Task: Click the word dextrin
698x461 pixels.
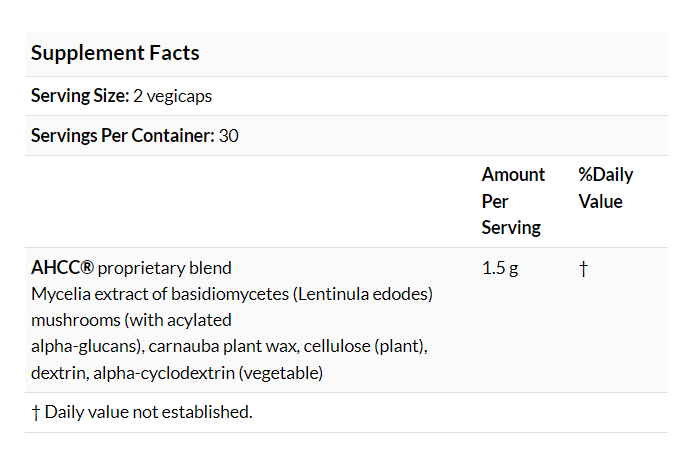Action: 56,373
